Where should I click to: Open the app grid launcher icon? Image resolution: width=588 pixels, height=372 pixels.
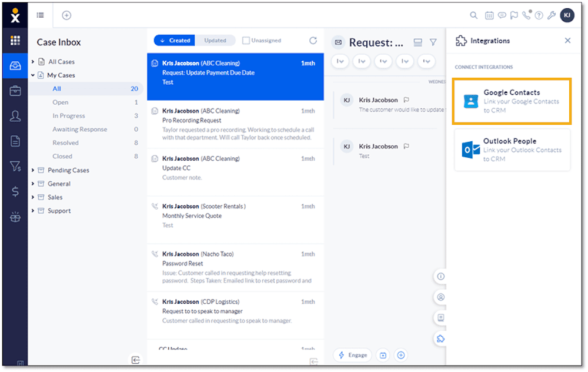[15, 40]
